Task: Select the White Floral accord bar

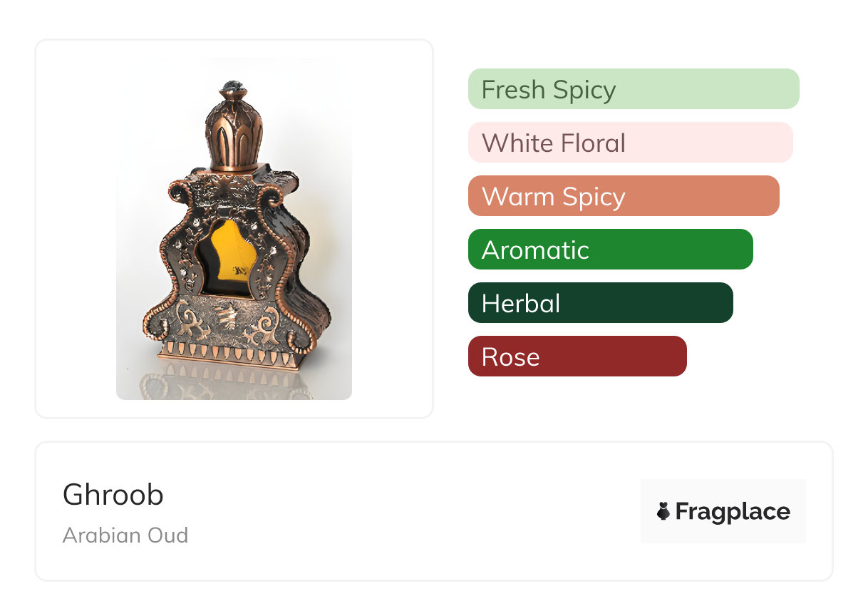Action: point(630,143)
